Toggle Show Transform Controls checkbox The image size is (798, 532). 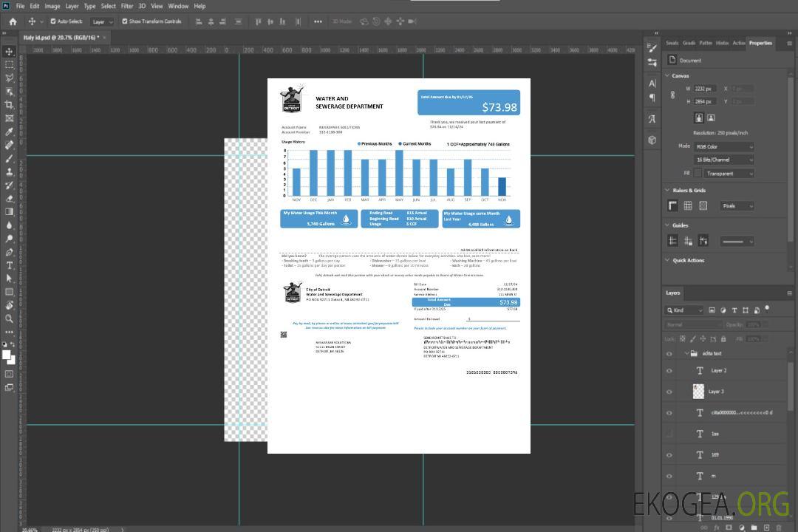coord(125,21)
